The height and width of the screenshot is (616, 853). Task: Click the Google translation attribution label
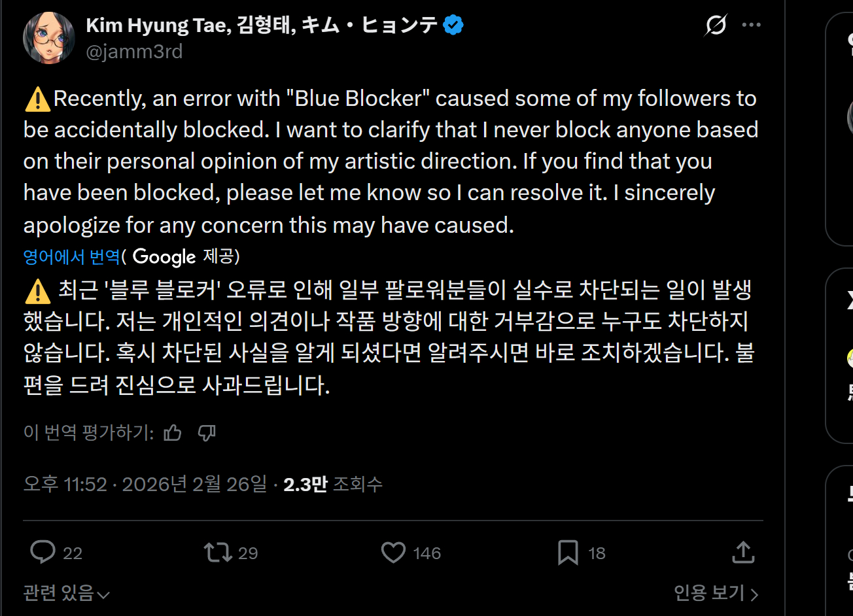click(164, 257)
